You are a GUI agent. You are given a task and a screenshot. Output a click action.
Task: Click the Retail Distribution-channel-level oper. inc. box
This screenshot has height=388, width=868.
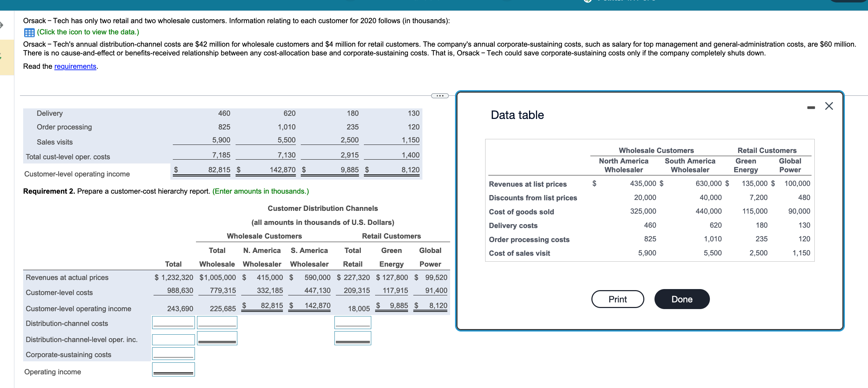click(x=352, y=338)
